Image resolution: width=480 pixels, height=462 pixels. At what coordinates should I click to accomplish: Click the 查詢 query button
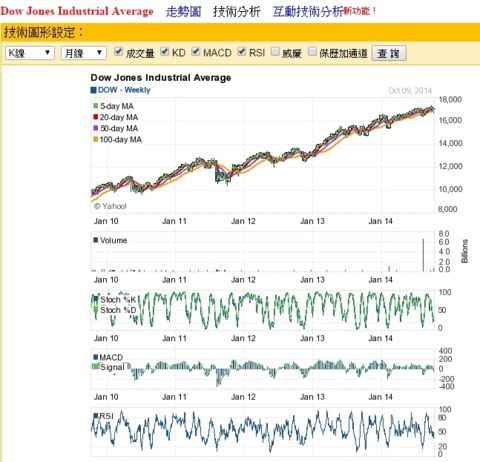(x=389, y=53)
